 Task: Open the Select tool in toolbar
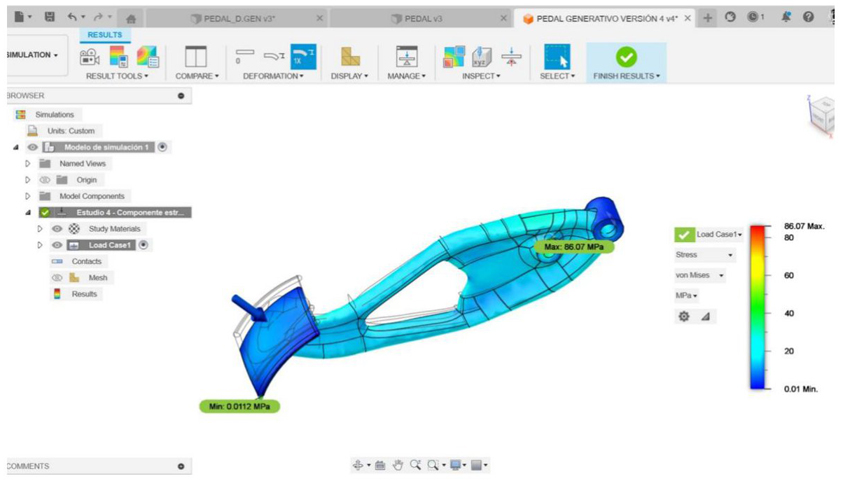pyautogui.click(x=556, y=56)
